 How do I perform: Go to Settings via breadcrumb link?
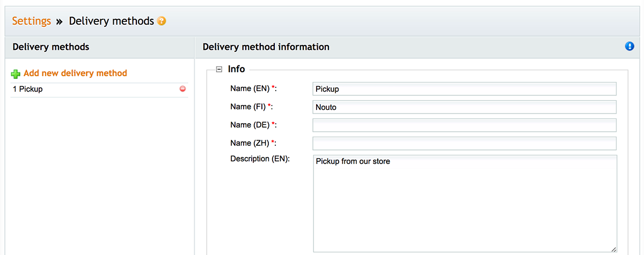click(32, 21)
